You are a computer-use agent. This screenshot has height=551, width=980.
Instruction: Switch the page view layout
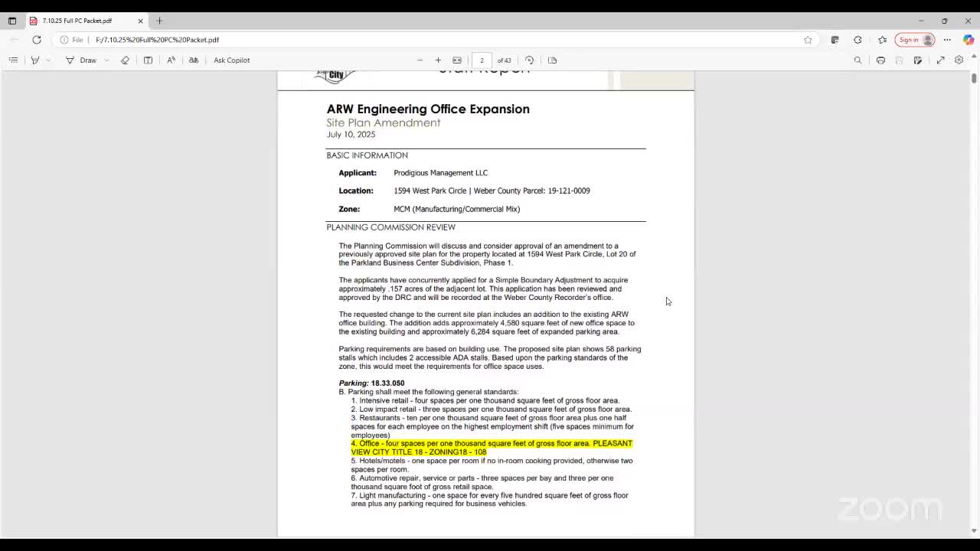pyautogui.click(x=552, y=60)
